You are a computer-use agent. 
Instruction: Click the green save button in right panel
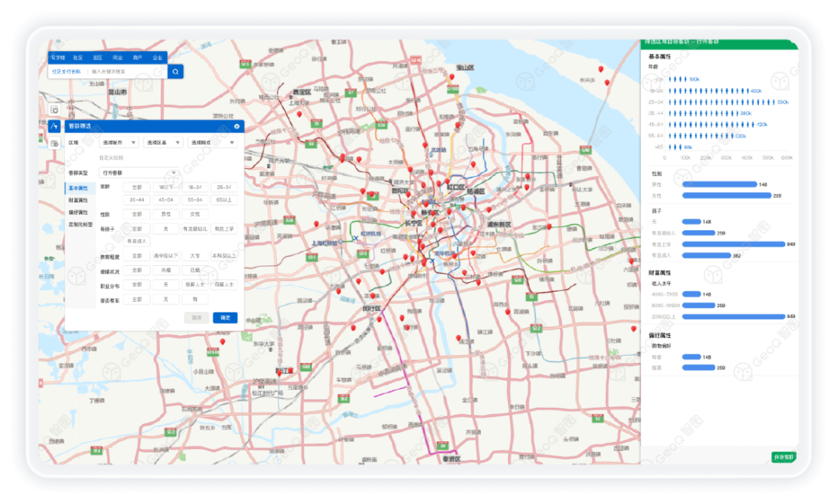coord(784,457)
